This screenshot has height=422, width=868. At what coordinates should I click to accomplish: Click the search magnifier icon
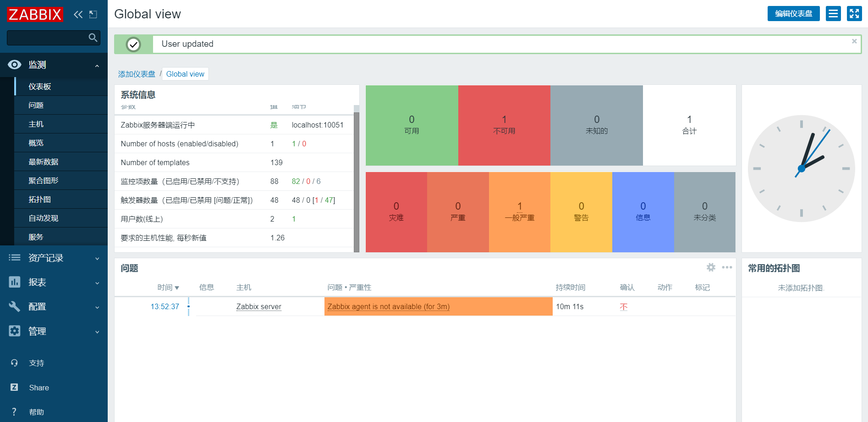pos(93,38)
